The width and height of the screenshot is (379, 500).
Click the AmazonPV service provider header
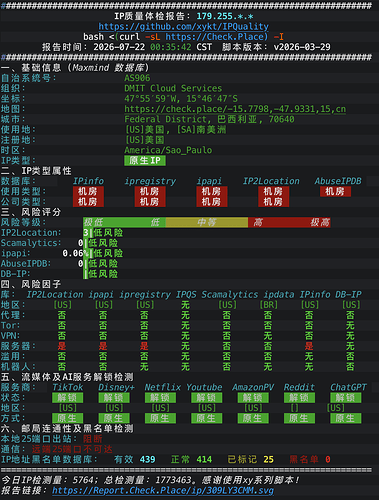pyautogui.click(x=253, y=387)
